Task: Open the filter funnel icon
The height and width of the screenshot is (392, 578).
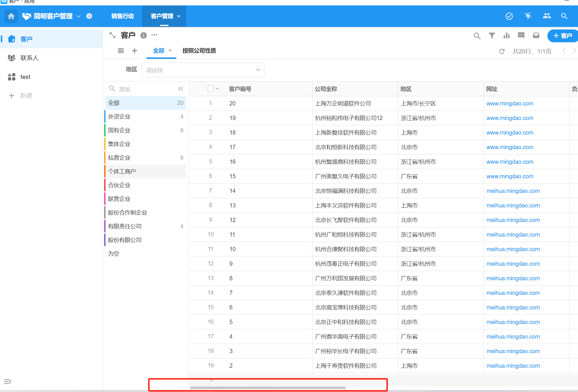Action: [492, 35]
